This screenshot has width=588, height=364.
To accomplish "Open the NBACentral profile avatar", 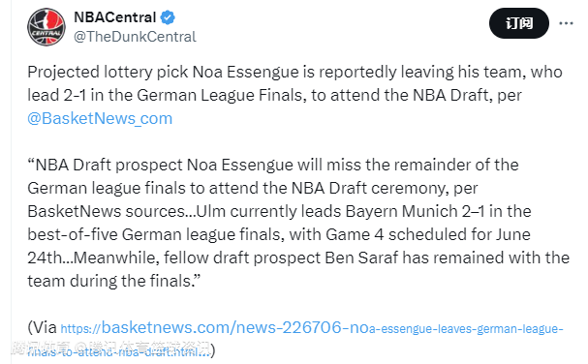I will tap(46, 27).
